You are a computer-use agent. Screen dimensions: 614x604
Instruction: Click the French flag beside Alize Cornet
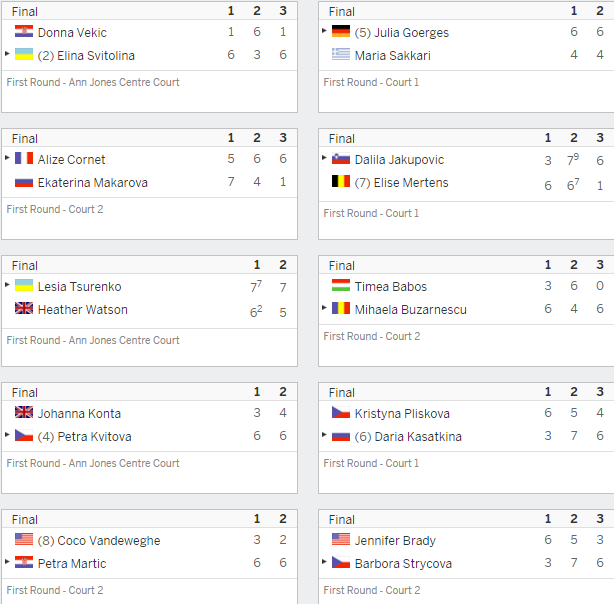24,158
